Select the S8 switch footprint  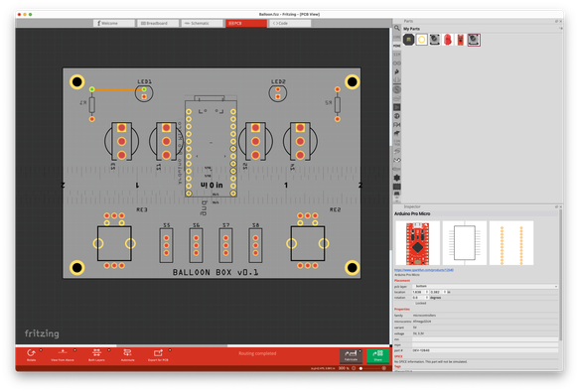coord(255,245)
